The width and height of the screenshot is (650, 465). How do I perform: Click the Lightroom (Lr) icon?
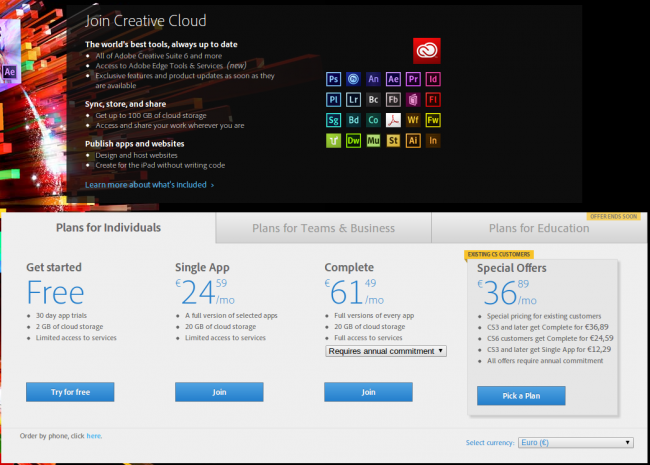pos(353,99)
